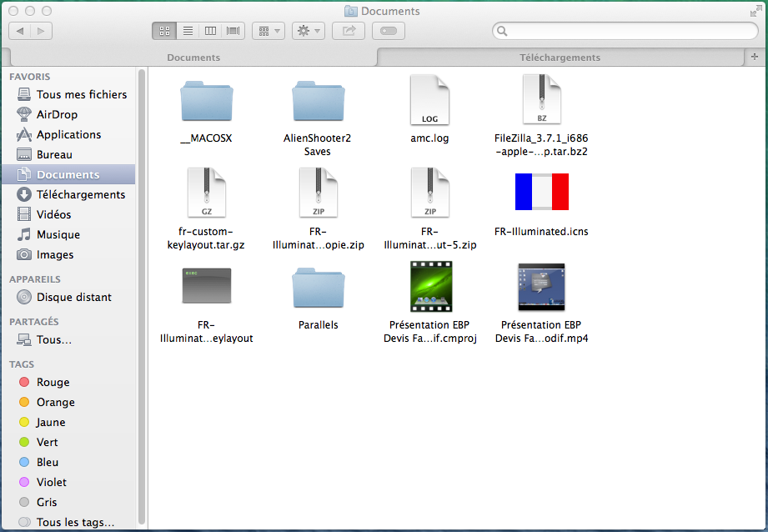Open the arrange items dropdown
Viewport: 768px width, 532px height.
[x=268, y=31]
